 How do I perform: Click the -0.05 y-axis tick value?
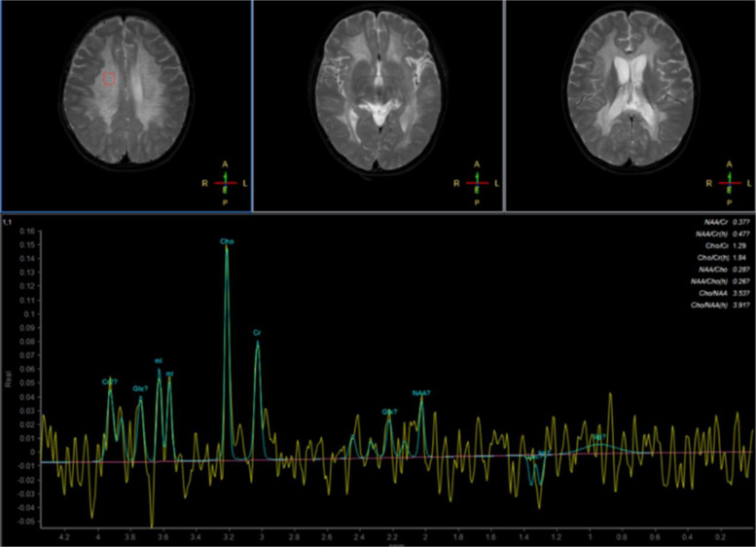26,522
